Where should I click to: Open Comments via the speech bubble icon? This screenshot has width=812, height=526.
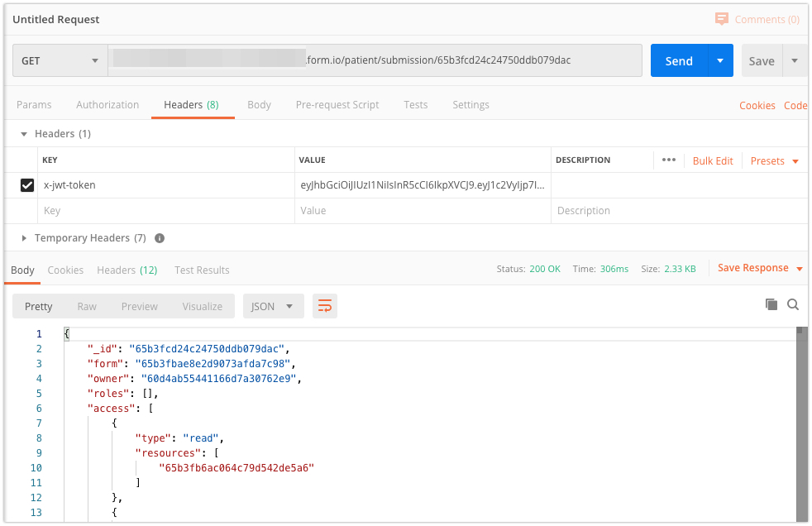tap(722, 19)
